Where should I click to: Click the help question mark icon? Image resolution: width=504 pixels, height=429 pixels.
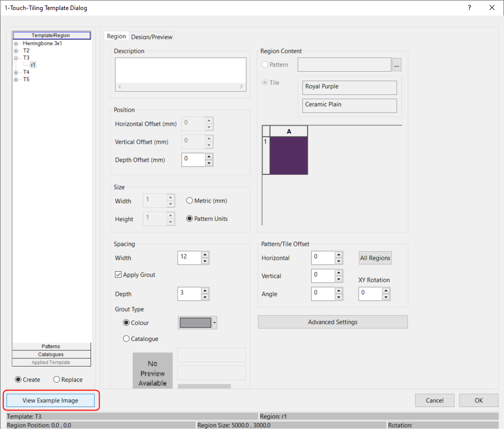[469, 8]
